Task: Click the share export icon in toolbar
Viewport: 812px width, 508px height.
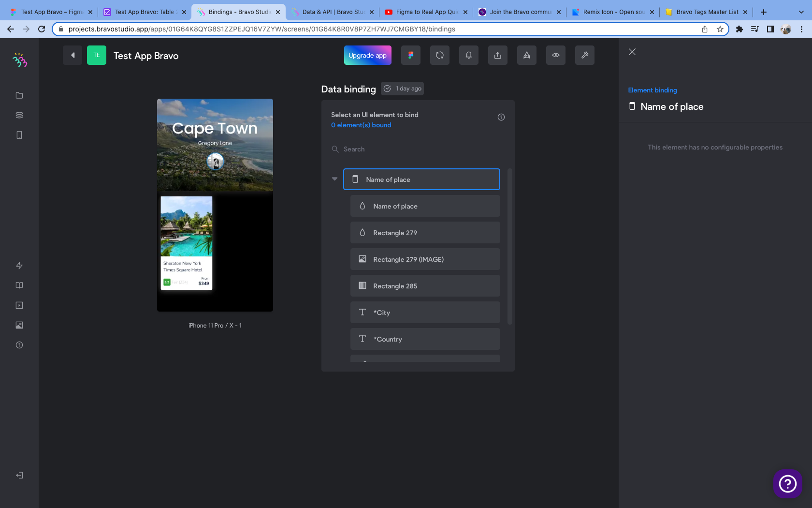Action: click(x=498, y=55)
